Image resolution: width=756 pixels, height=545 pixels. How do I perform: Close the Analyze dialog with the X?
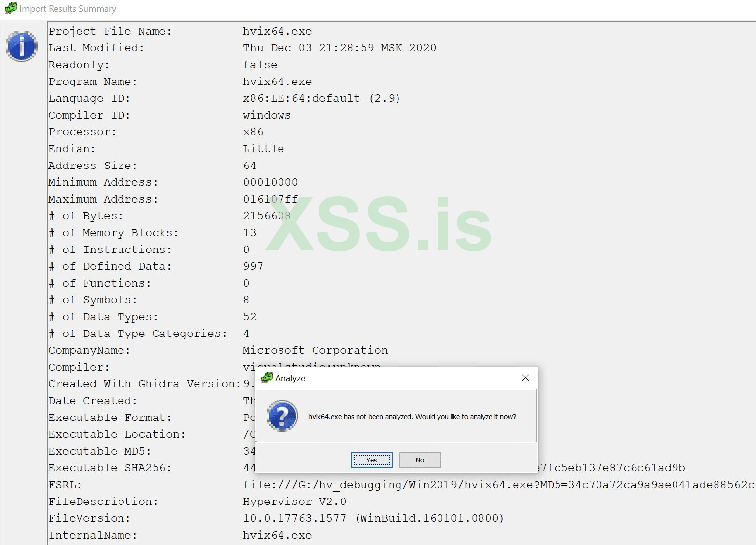[525, 378]
